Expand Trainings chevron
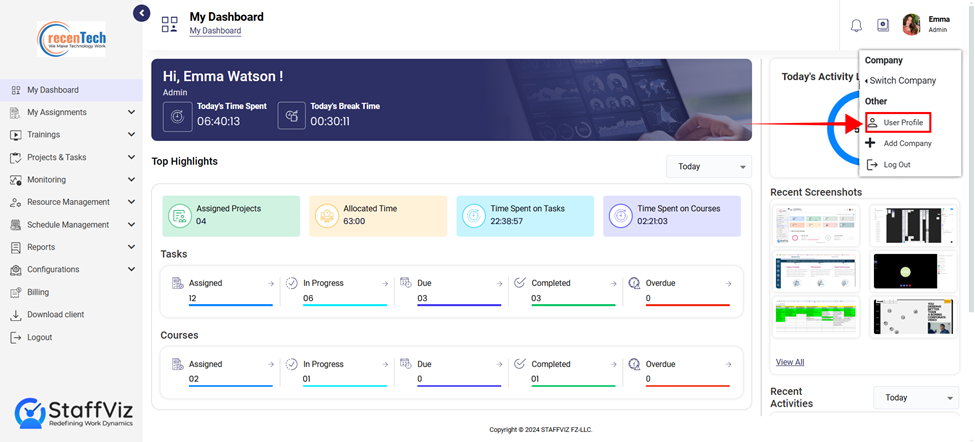This screenshot has width=975, height=442. pyautogui.click(x=131, y=135)
